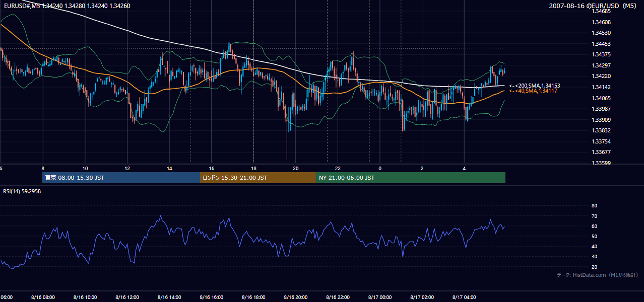Click the 8/16 10:00 time label
This screenshot has height=302, width=644.
[85, 297]
